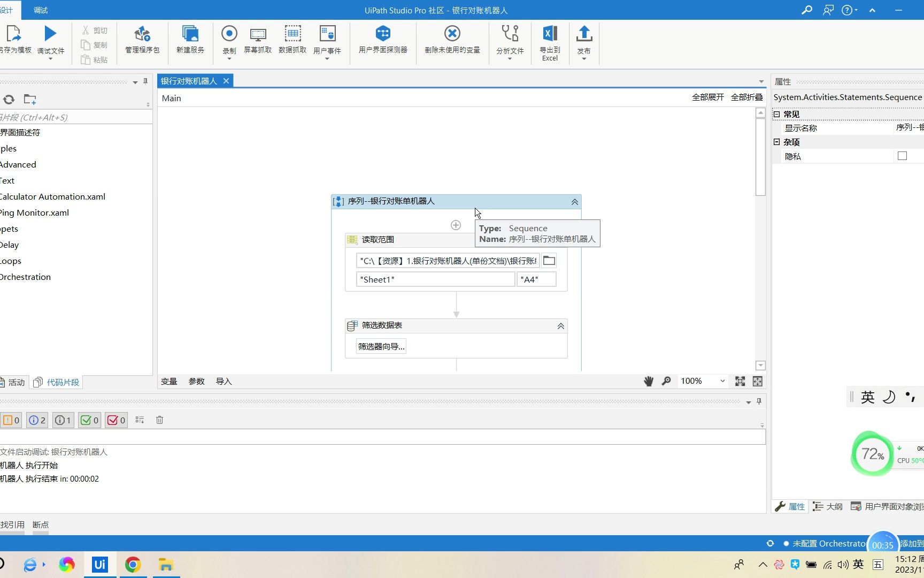924x578 pixels.
Task: Click the New Service icon
Action: (190, 34)
